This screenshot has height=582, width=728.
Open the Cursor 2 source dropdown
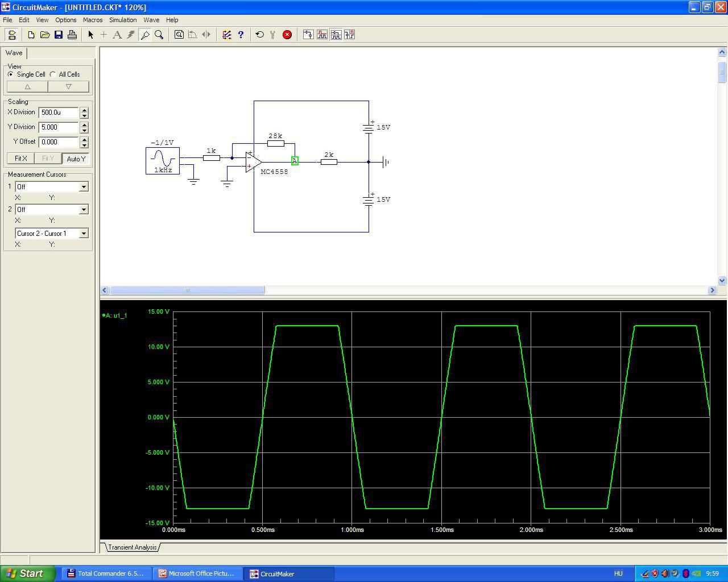click(x=84, y=209)
